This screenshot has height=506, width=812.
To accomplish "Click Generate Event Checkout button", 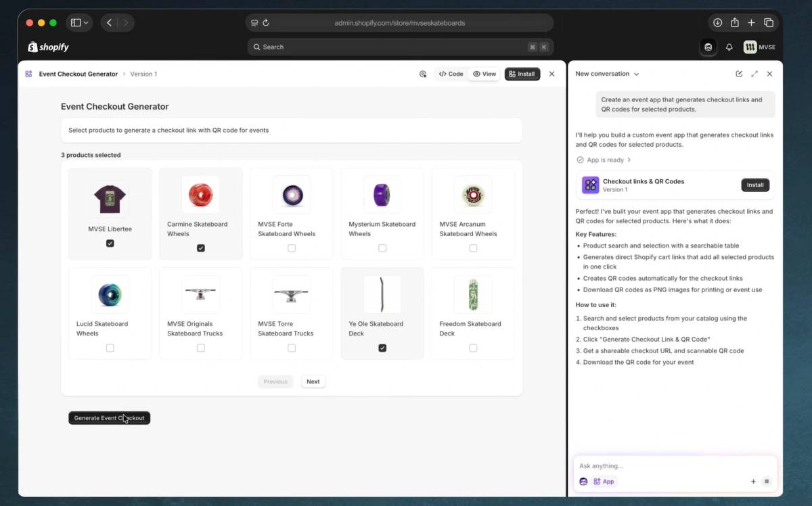I will [110, 418].
